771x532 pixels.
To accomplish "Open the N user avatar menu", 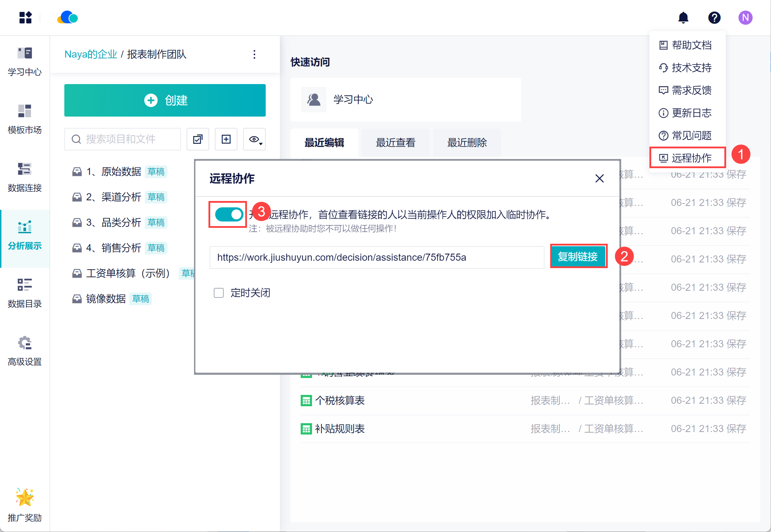I will [745, 18].
